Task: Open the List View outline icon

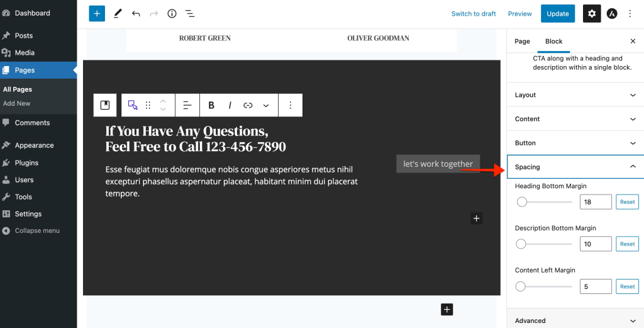Action: click(190, 13)
